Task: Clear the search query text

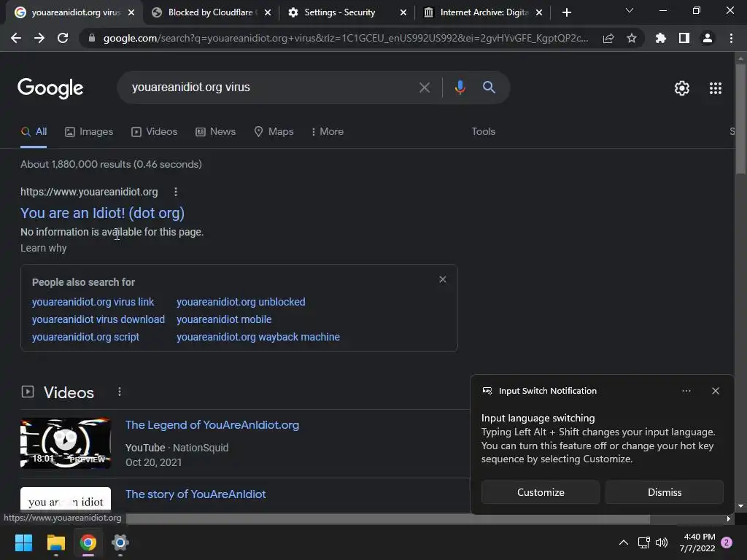Action: point(424,87)
